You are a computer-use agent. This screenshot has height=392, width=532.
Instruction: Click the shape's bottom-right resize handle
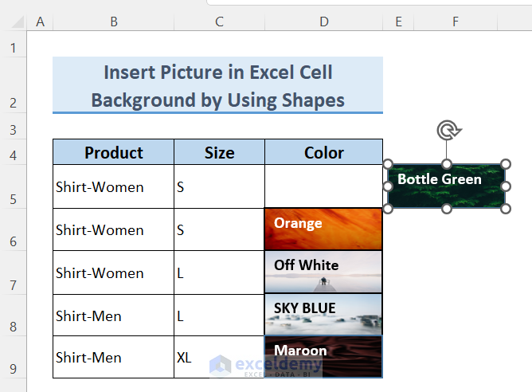tap(505, 208)
